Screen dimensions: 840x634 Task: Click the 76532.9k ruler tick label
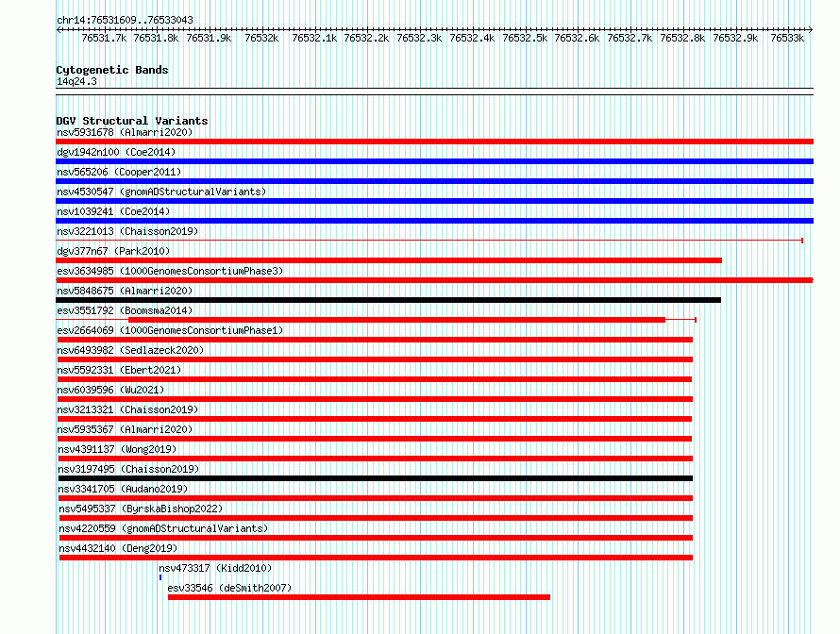click(x=735, y=38)
